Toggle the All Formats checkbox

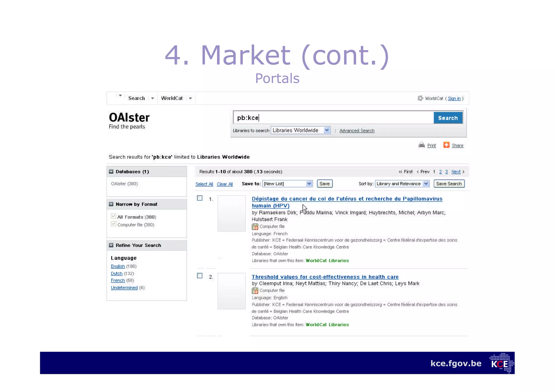point(114,216)
